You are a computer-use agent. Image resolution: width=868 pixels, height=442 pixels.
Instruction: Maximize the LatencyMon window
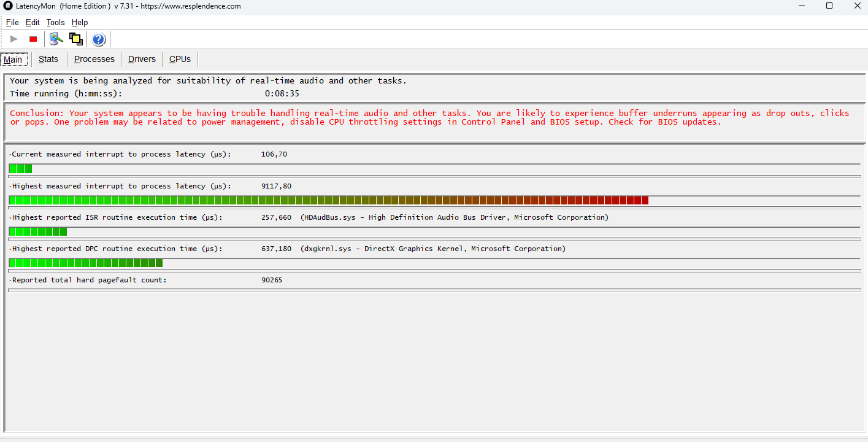point(829,6)
